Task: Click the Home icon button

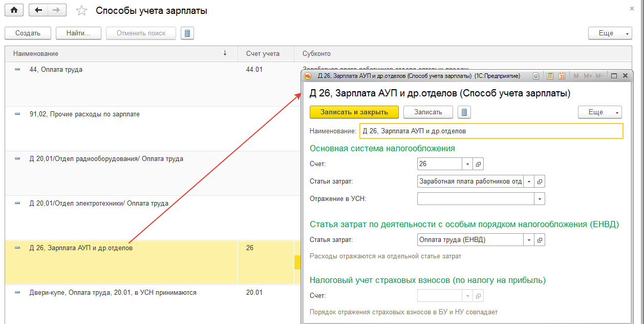Action: coord(14,10)
